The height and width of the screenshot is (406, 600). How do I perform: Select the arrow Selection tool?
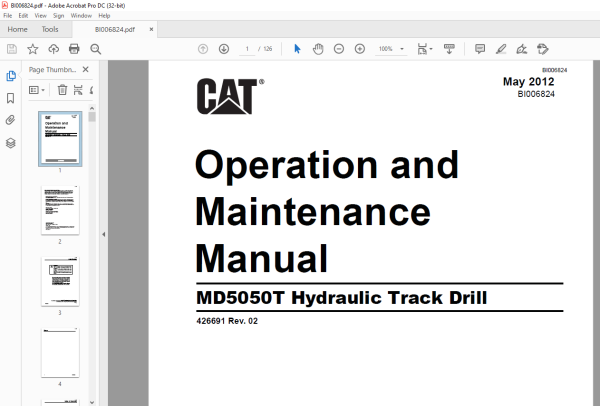pos(297,49)
